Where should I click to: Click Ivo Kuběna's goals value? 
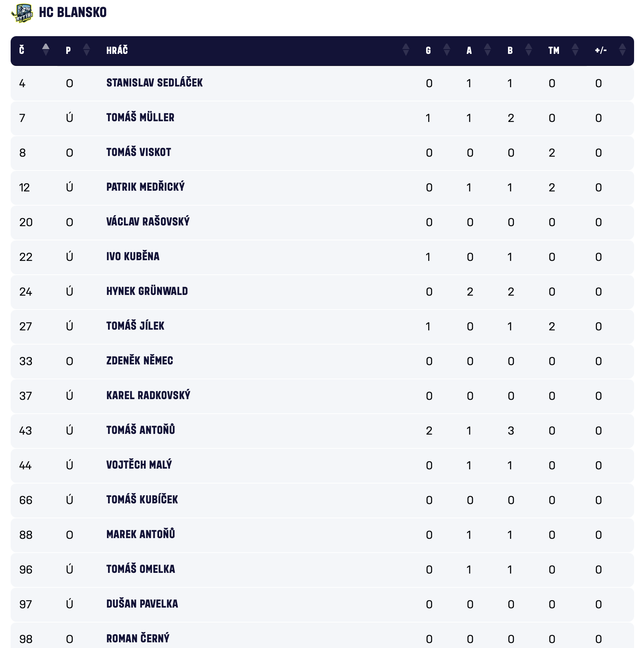pyautogui.click(x=428, y=257)
